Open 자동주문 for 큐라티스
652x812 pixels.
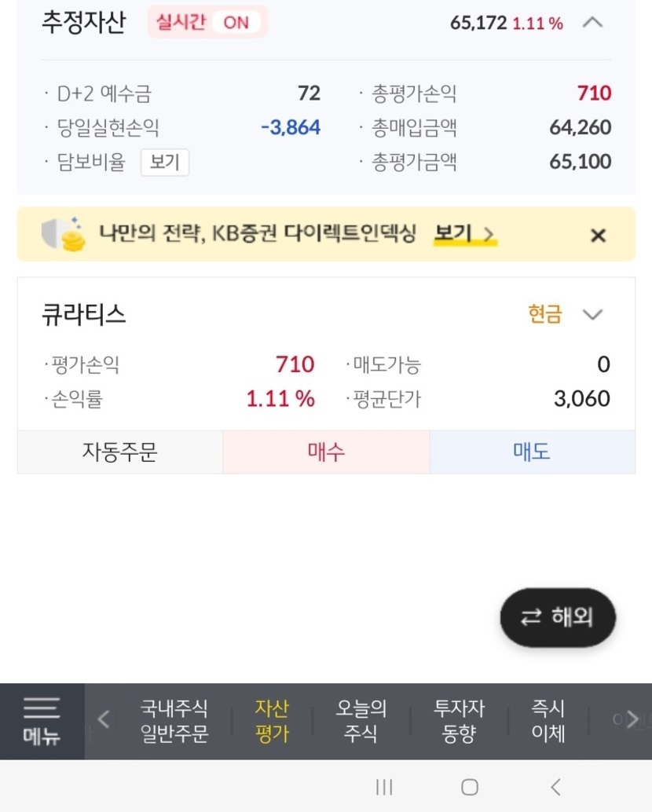[x=120, y=452]
